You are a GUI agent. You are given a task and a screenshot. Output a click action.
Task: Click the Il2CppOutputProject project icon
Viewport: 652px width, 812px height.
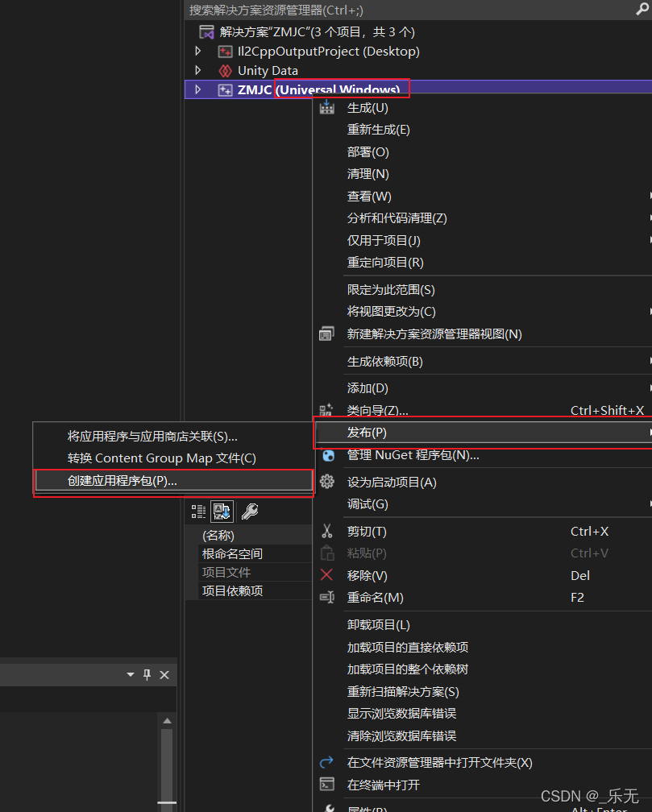pyautogui.click(x=225, y=52)
